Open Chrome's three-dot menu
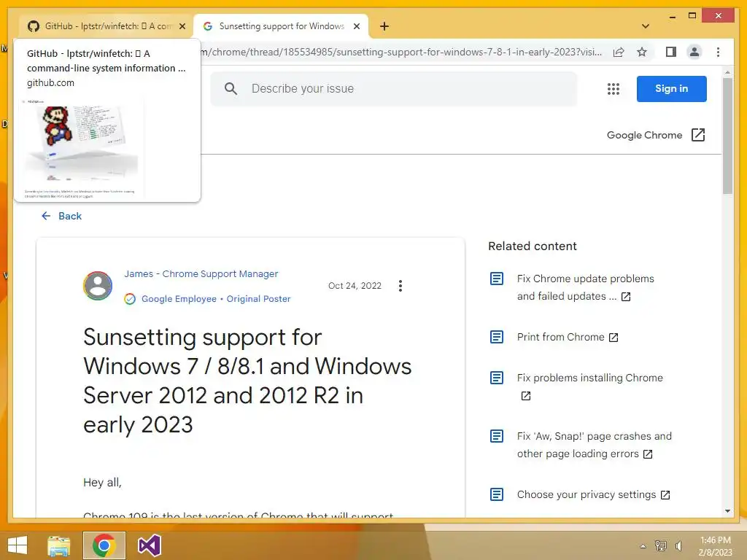This screenshot has height=560, width=747. pyautogui.click(x=718, y=52)
